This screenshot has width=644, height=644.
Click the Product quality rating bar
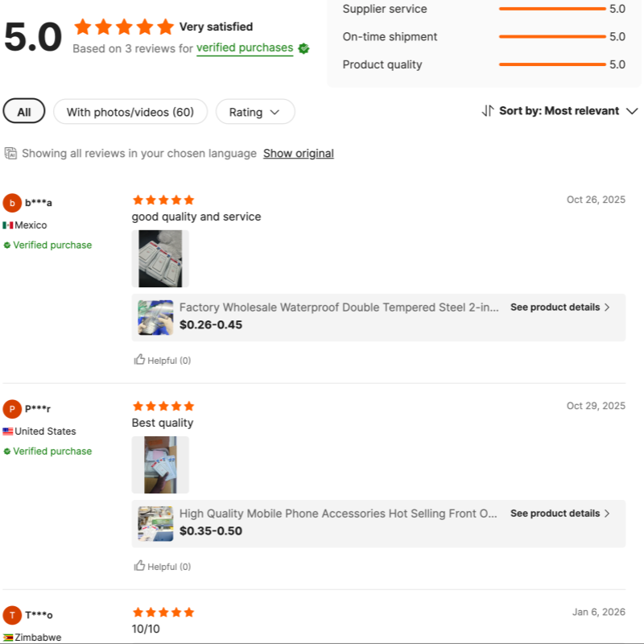coord(551,64)
